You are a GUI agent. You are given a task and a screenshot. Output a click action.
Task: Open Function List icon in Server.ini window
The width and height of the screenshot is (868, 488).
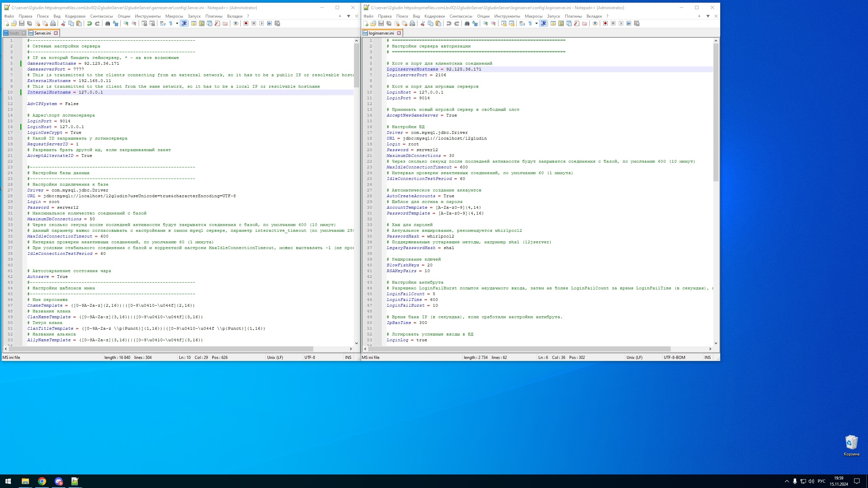[x=217, y=23]
